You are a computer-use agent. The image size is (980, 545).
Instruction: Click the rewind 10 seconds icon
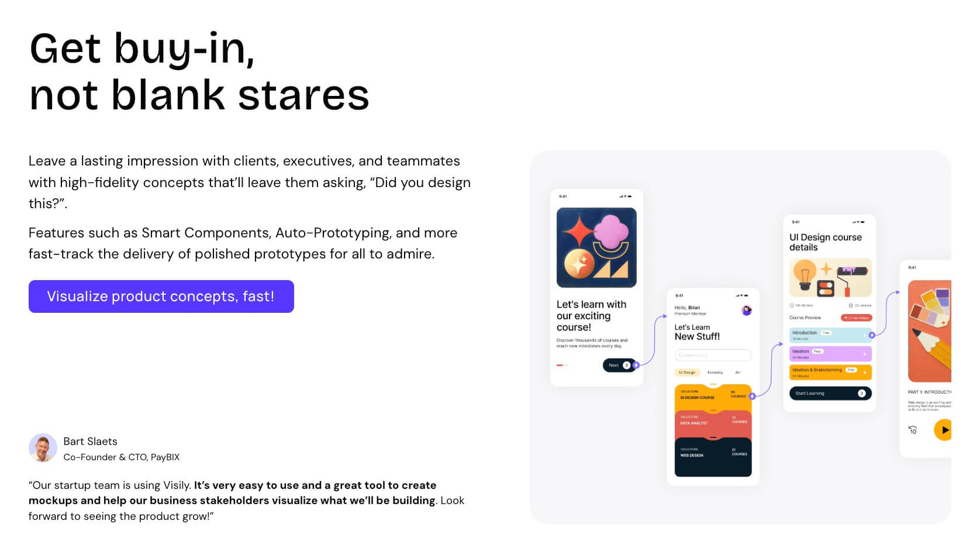point(913,430)
